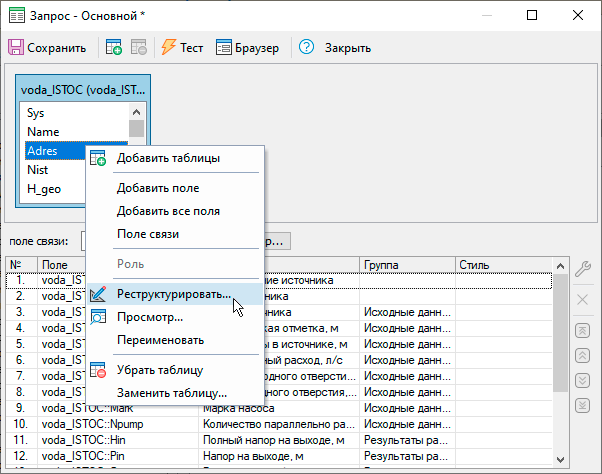Move field up one position
Image resolution: width=602 pixels, height=474 pixels.
point(584,355)
